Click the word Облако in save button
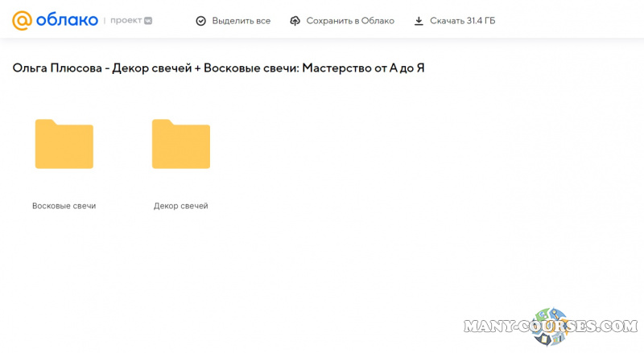 tap(378, 21)
